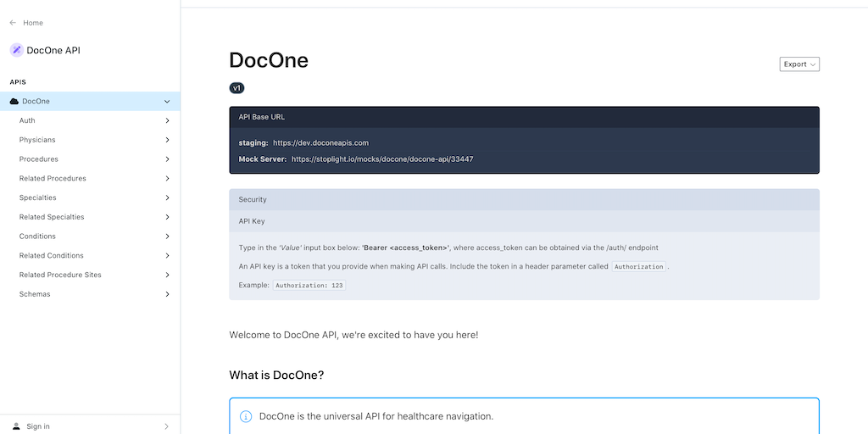The width and height of the screenshot is (868, 434).
Task: Click the cloud icon beside DocOne
Action: tap(14, 102)
